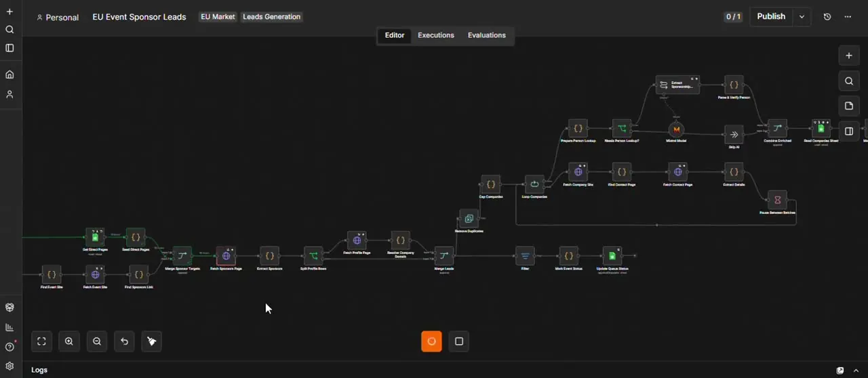Zoom out of the workflow canvas
Screen dimensions: 868x378
click(97, 341)
